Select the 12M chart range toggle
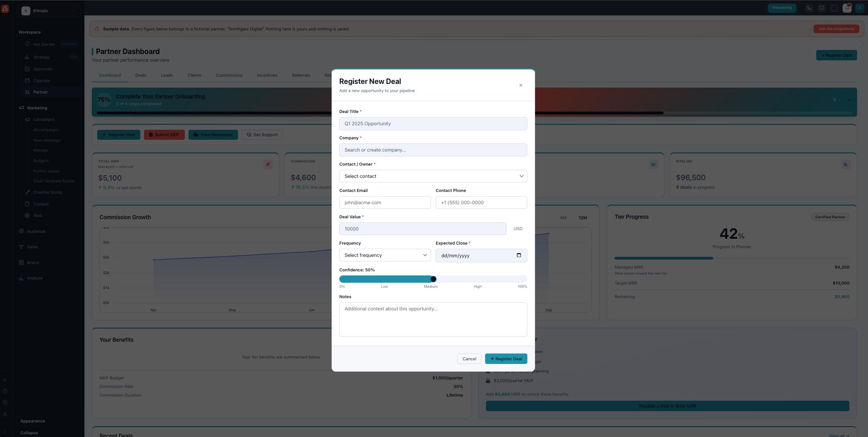This screenshot has width=868, height=437. tap(583, 218)
